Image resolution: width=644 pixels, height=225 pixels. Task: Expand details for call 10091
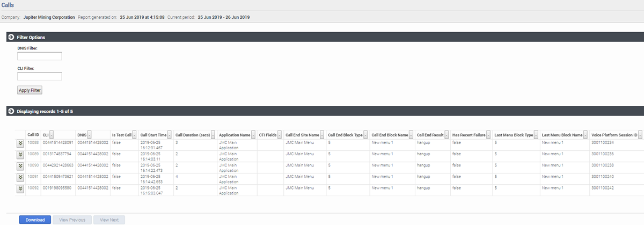tap(20, 177)
